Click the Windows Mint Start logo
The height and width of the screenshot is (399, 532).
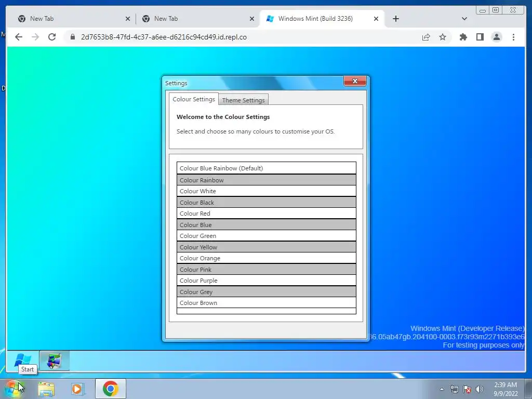point(22,360)
